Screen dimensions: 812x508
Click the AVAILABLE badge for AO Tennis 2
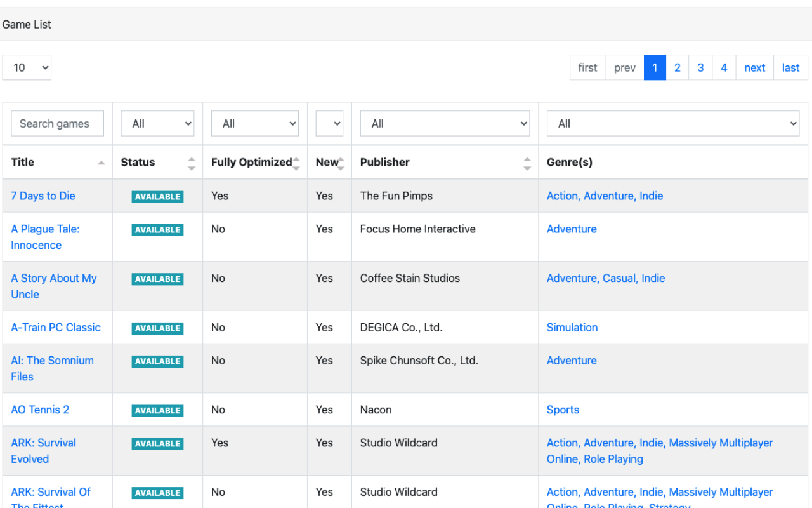pos(157,411)
